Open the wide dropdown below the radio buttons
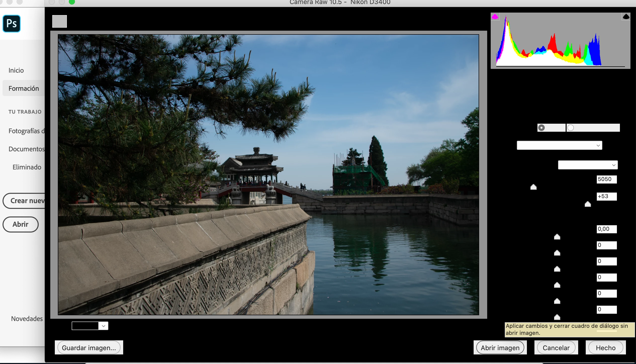The height and width of the screenshot is (364, 636). pos(559,145)
